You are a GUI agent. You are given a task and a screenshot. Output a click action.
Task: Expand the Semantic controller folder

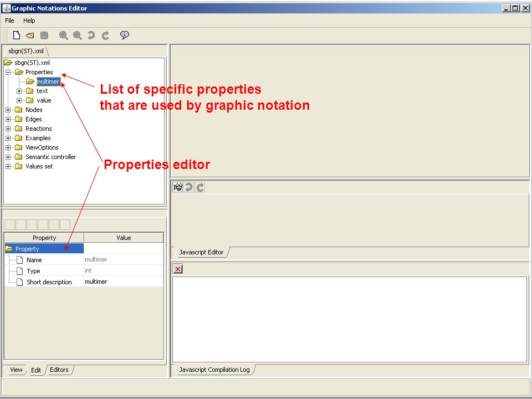[x=8, y=157]
